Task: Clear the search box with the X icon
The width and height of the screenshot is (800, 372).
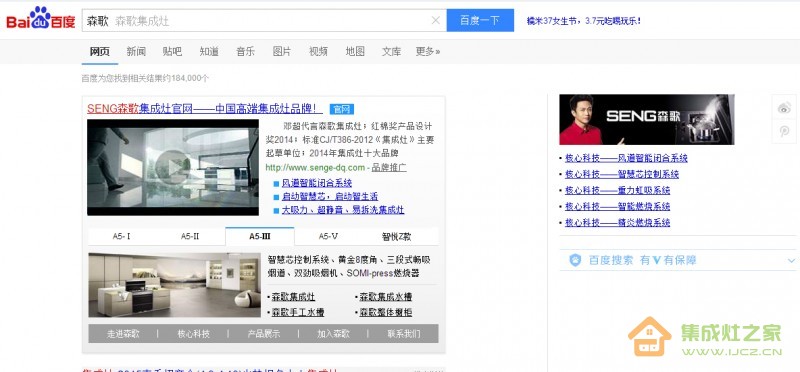Action: click(x=436, y=20)
